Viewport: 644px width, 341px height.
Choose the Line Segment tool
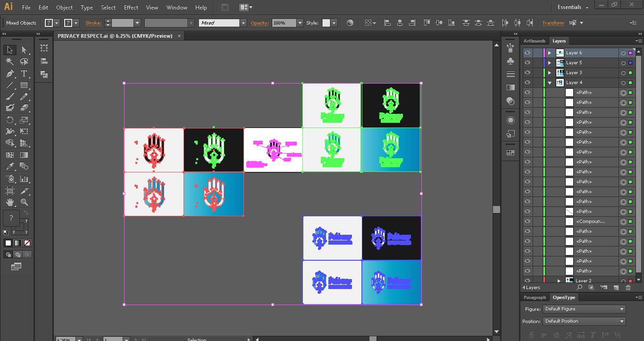[10, 85]
